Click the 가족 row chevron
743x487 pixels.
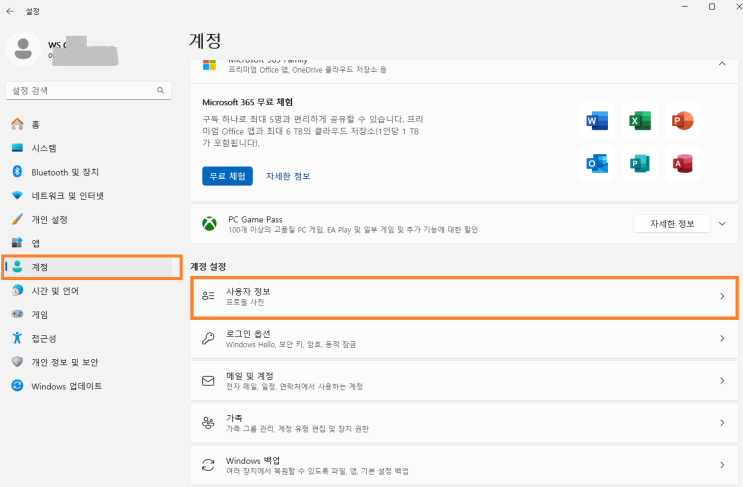[722, 423]
